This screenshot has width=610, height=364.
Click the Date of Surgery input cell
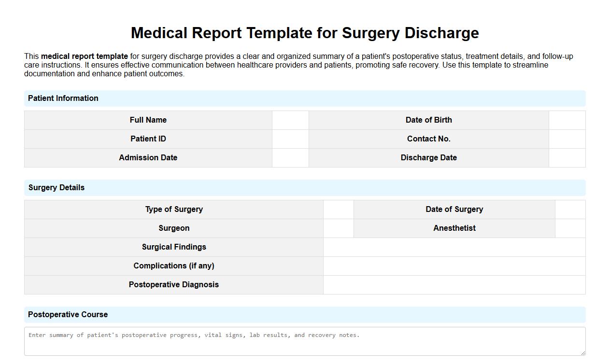(570, 209)
